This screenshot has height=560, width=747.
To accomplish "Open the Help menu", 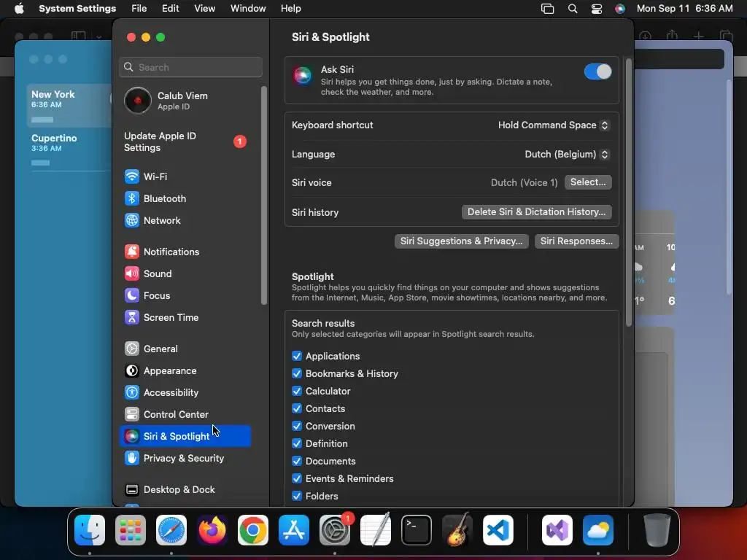I will (x=290, y=9).
